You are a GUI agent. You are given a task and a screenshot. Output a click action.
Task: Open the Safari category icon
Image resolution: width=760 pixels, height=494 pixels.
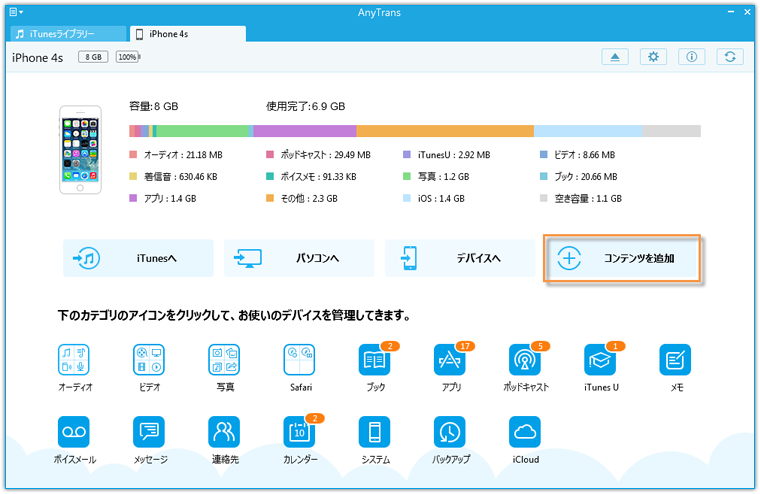pyautogui.click(x=299, y=360)
